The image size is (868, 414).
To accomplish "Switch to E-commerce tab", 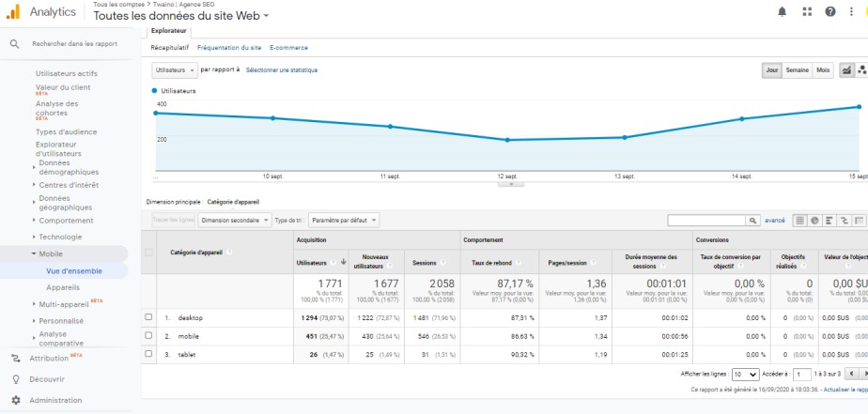I will [289, 48].
